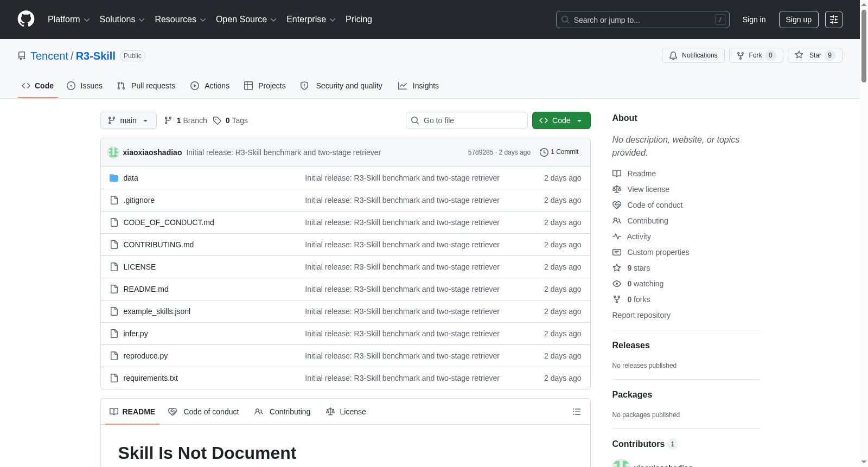Click the Search or jump to field

click(643, 20)
